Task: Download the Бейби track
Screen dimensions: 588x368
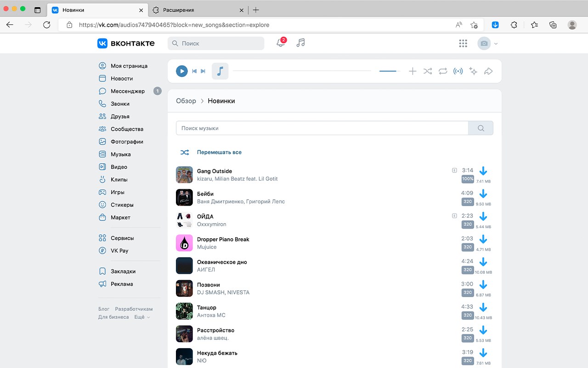Action: point(483,194)
